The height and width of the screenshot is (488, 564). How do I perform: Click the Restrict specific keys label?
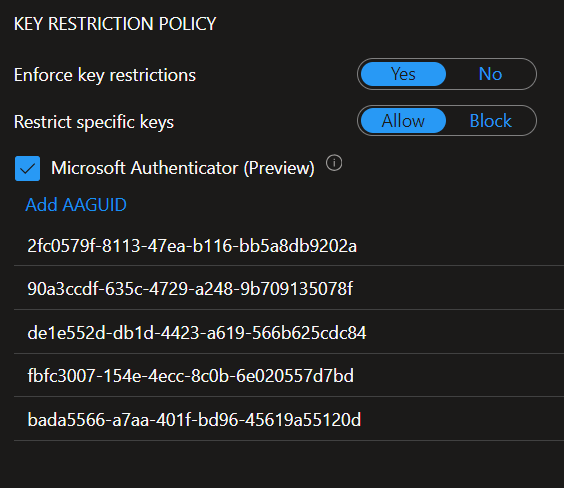coord(94,122)
